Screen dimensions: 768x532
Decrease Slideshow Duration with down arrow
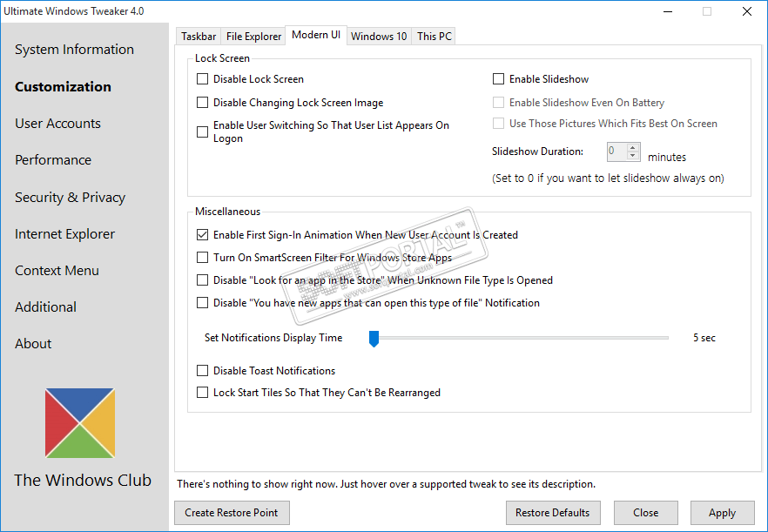pyautogui.click(x=632, y=156)
